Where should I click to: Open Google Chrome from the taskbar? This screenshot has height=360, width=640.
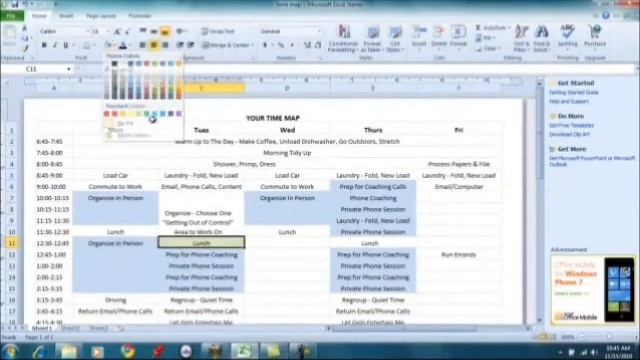point(128,351)
